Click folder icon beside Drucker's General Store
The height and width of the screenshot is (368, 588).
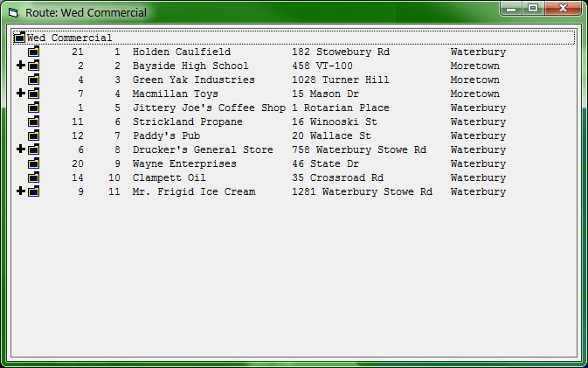pyautogui.click(x=34, y=149)
